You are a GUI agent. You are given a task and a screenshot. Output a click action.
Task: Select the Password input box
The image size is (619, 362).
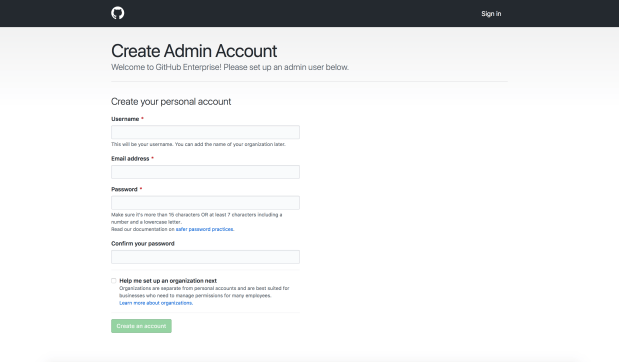click(x=205, y=203)
